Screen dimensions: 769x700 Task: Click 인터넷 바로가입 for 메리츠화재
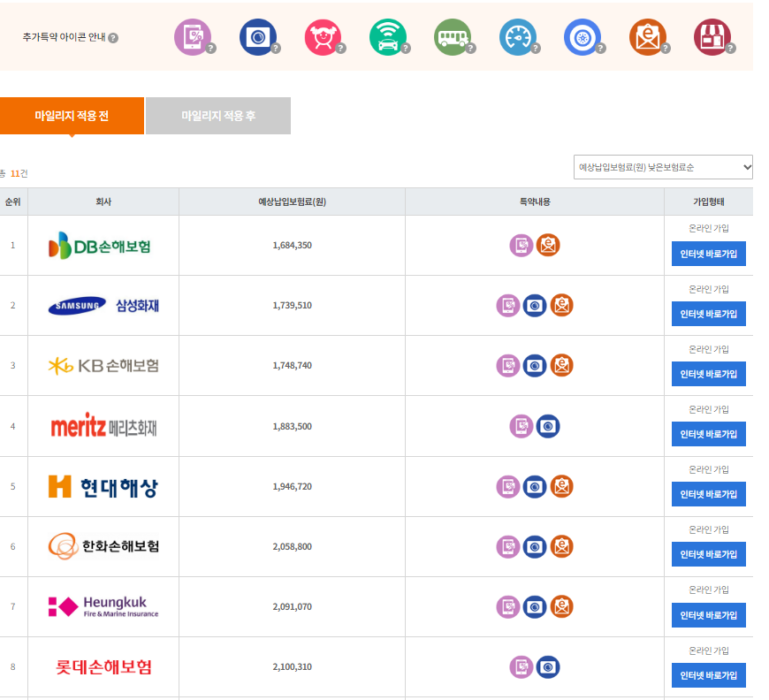pos(709,434)
